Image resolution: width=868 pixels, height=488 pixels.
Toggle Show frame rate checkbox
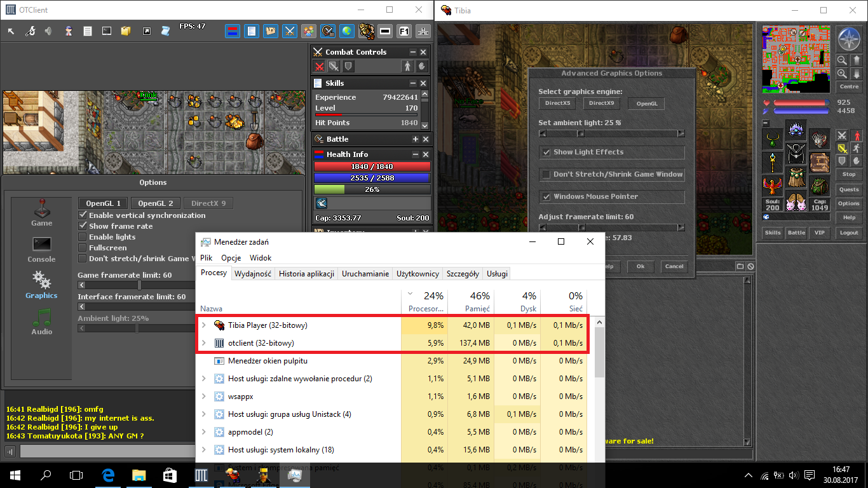click(82, 226)
